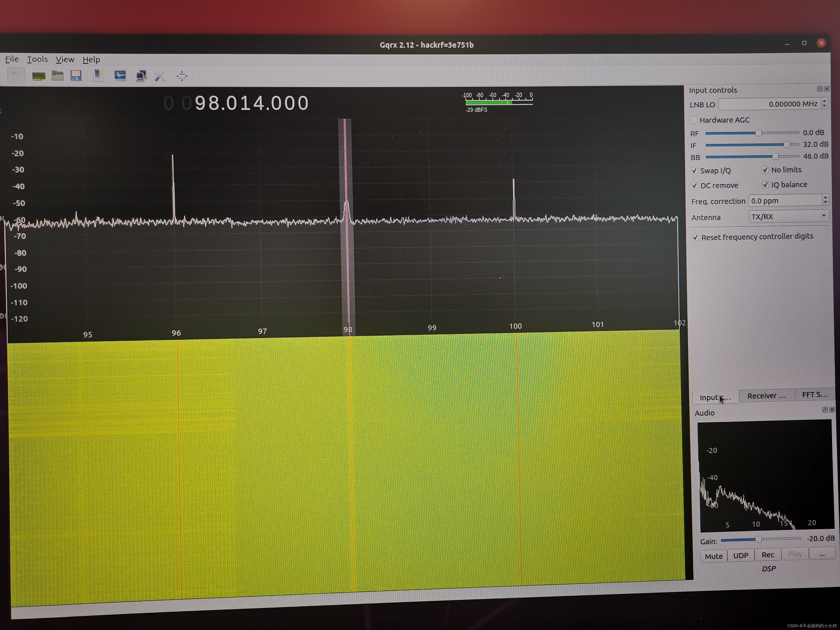Undock the Input controls panel

tap(819, 89)
